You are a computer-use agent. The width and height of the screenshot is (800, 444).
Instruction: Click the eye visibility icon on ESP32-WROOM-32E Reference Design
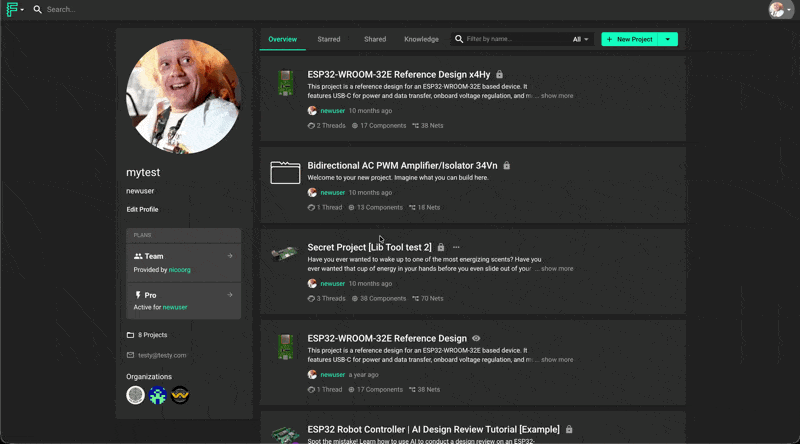tap(476, 338)
